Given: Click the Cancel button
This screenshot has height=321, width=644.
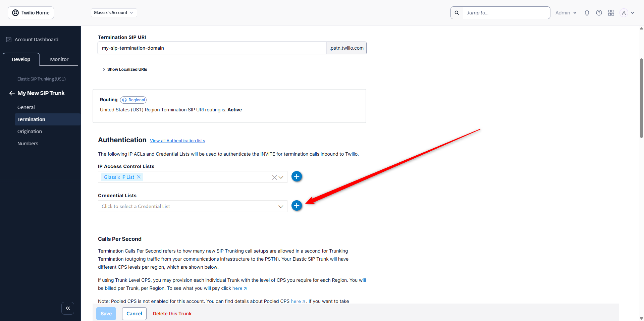Looking at the screenshot, I should 134,314.
